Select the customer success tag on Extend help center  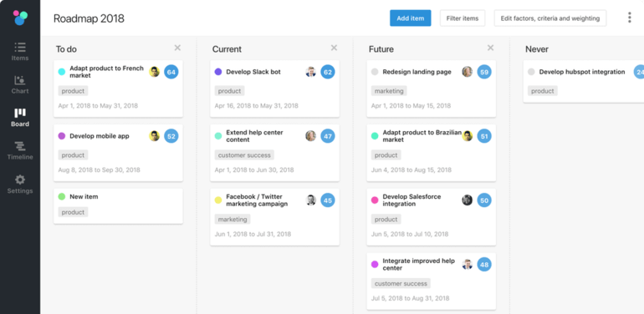tap(244, 155)
